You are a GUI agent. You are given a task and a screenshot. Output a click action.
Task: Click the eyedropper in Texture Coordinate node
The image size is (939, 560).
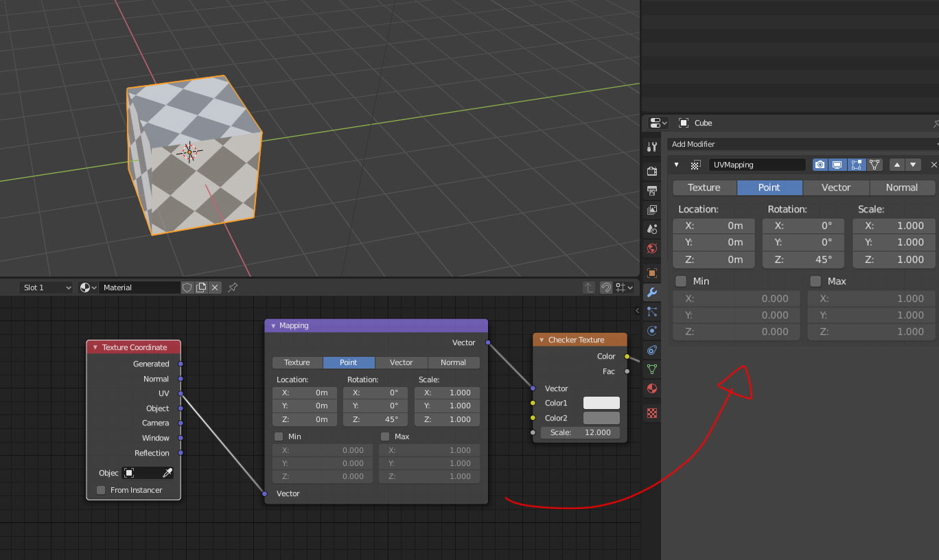(167, 473)
